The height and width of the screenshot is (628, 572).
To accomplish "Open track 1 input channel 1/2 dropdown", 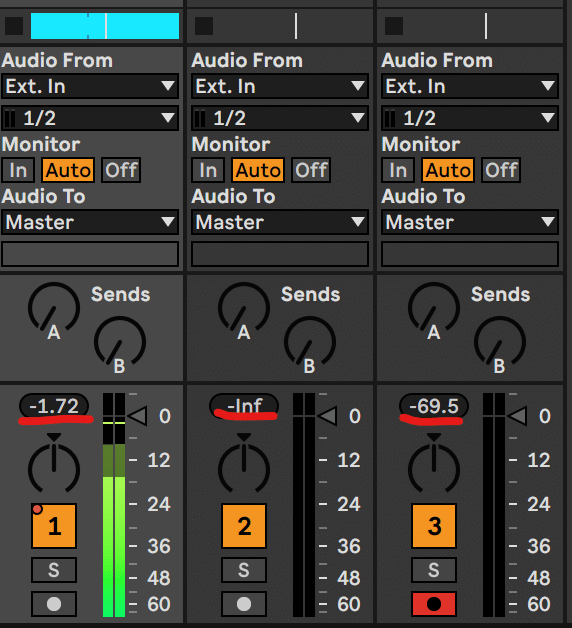I will [x=90, y=118].
